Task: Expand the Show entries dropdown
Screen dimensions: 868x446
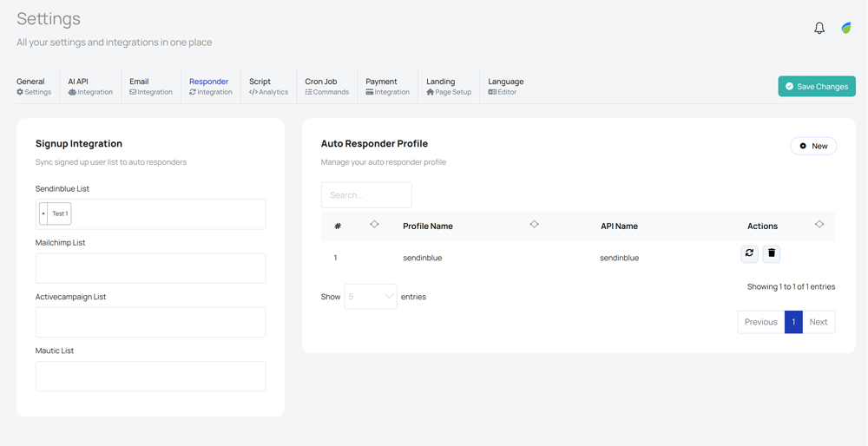Action: [371, 297]
